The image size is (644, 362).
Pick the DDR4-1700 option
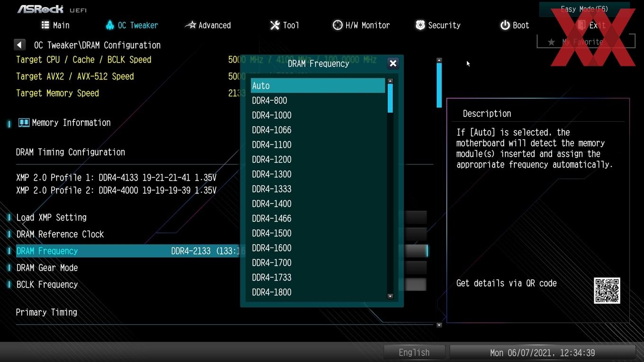318,263
